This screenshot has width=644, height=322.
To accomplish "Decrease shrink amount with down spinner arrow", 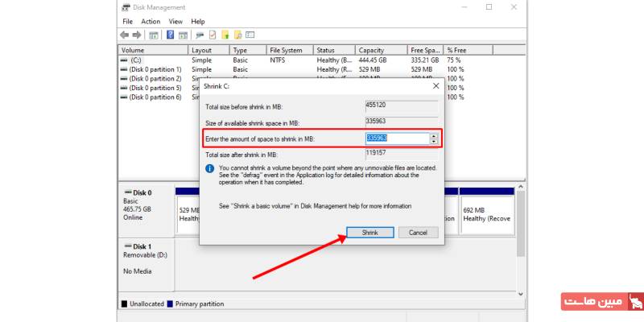I will click(434, 141).
